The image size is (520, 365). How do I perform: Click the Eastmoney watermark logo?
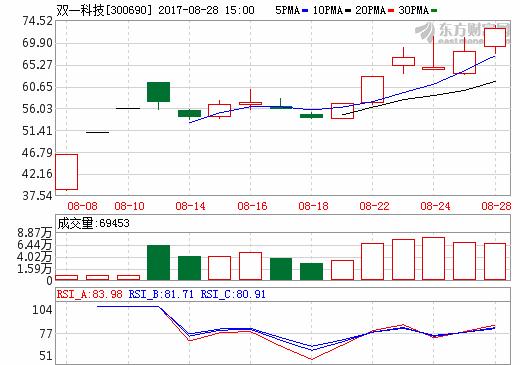coord(462,33)
